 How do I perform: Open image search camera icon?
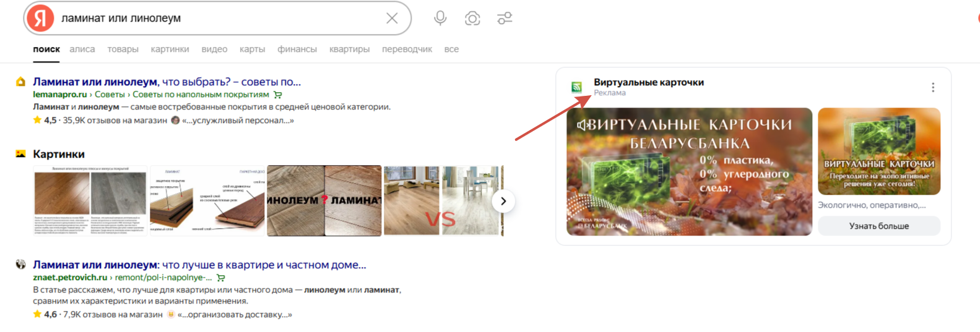pos(472,19)
